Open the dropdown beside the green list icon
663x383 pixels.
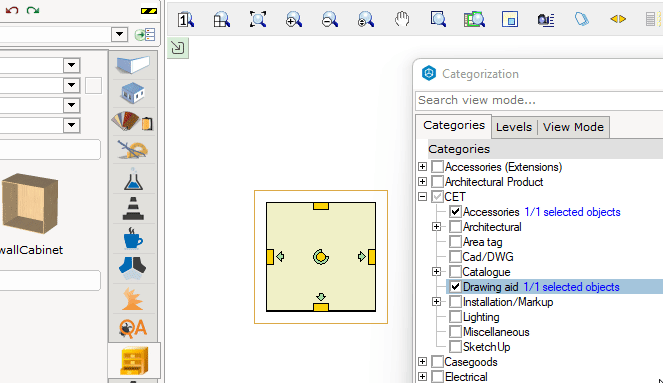(120, 34)
